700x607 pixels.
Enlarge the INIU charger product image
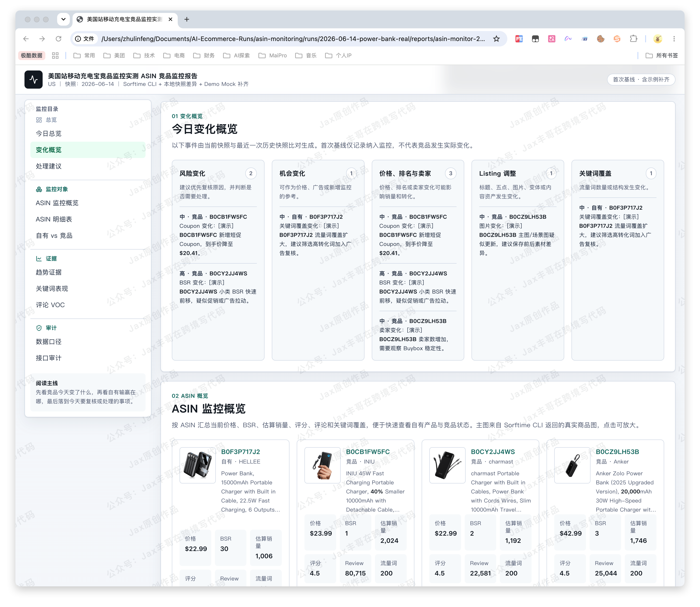point(323,465)
